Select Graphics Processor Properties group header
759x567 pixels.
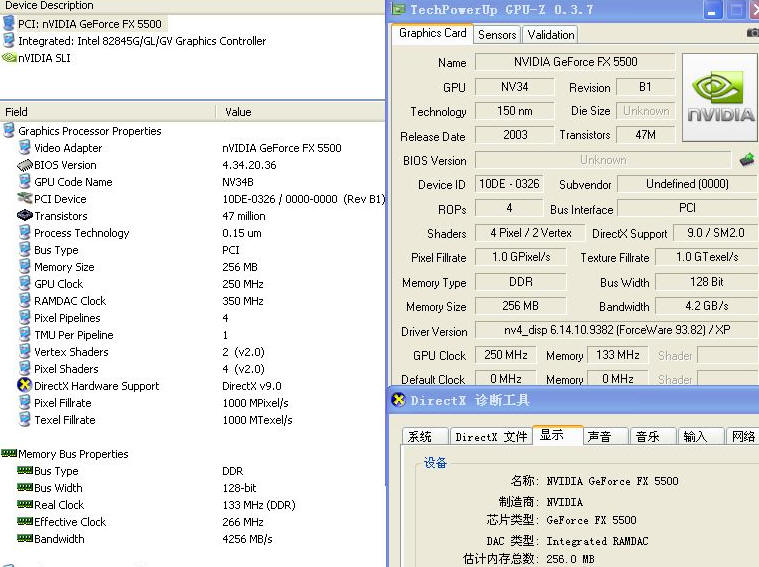pyautogui.click(x=90, y=131)
